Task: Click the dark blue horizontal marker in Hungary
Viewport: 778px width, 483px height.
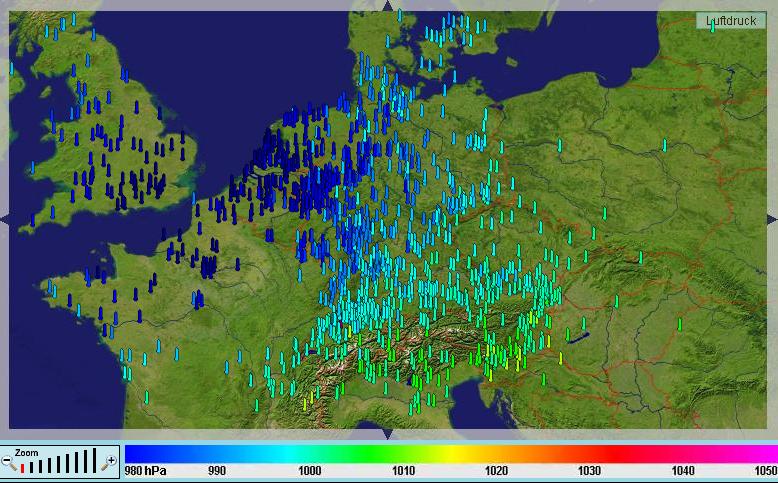Action: coord(577,336)
